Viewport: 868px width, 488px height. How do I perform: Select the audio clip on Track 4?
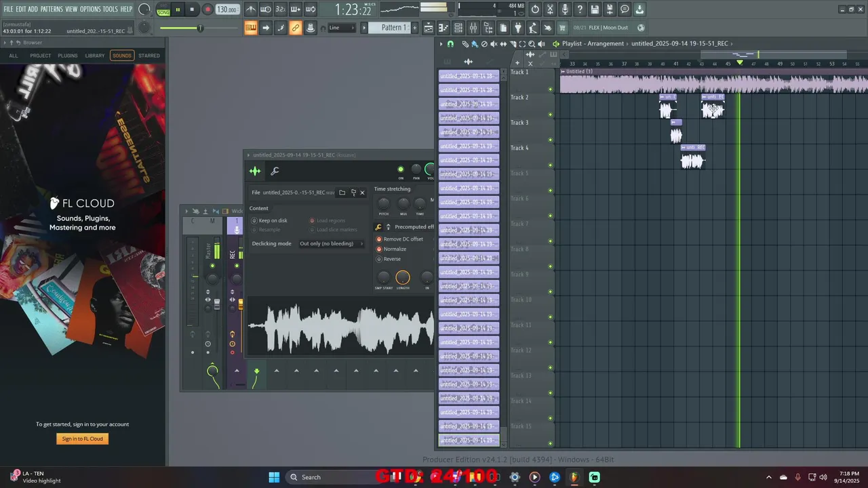[692, 159]
